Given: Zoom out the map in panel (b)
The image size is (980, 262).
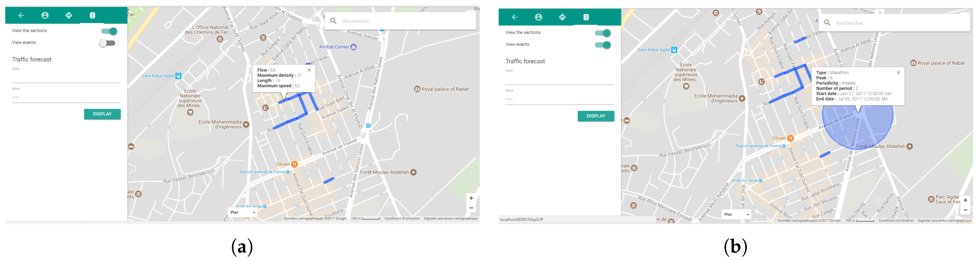Looking at the screenshot, I should click(965, 210).
